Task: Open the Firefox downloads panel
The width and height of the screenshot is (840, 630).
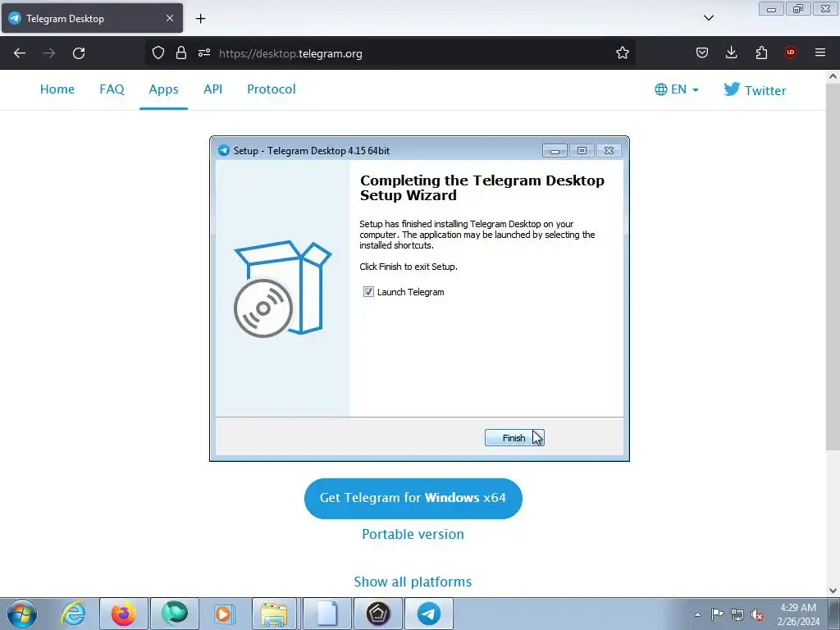Action: [x=731, y=52]
